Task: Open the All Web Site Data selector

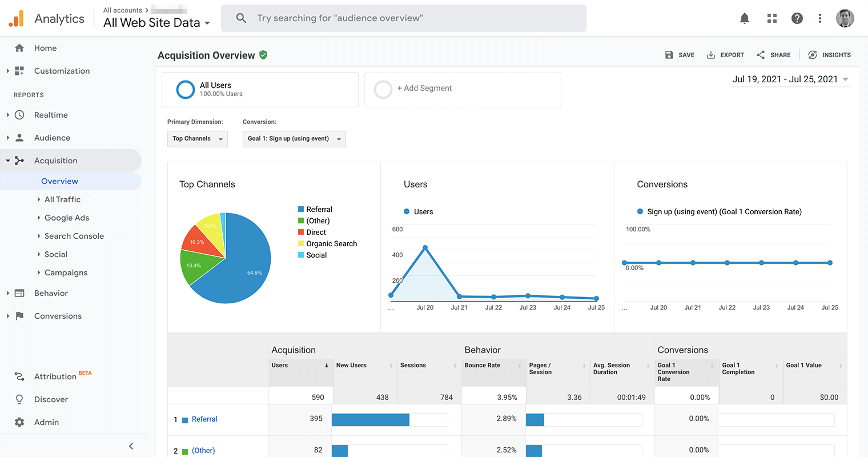Action: [156, 23]
